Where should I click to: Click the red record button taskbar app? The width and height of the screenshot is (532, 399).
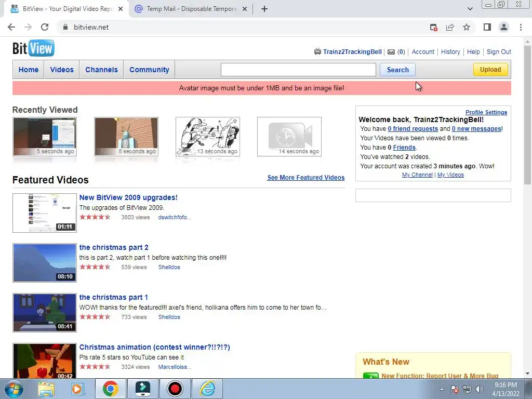tap(175, 389)
